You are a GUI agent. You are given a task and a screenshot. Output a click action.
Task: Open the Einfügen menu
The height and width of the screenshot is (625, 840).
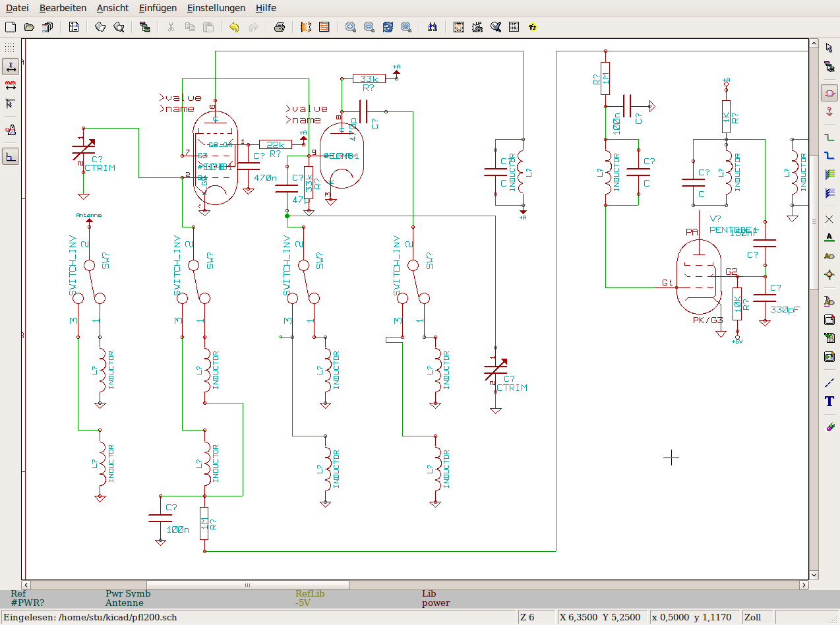[158, 8]
